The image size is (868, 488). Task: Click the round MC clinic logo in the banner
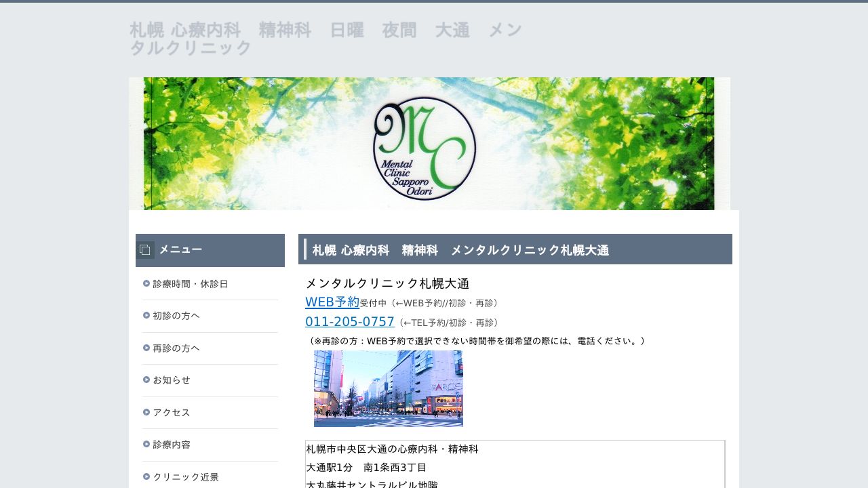[x=424, y=148]
